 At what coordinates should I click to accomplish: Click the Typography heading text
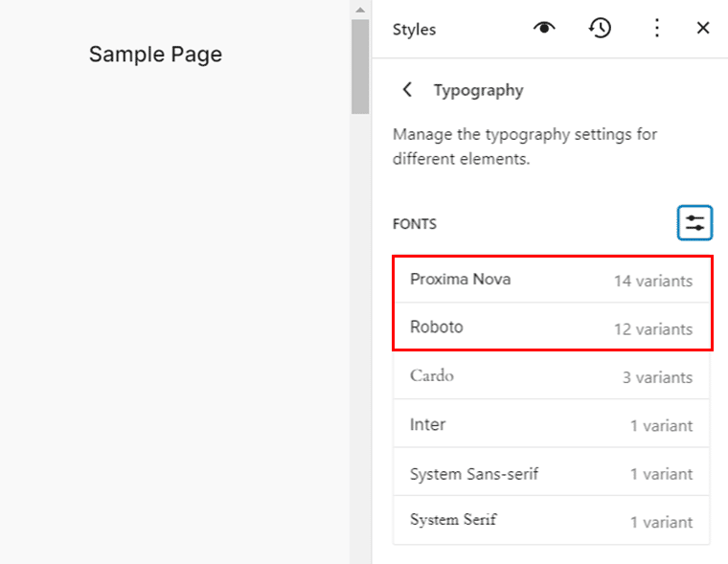(x=478, y=90)
